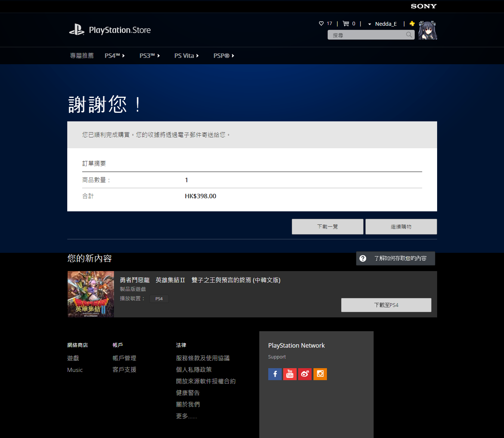Viewport: 504px width, 438px height.
Task: Click the 訂單摘要 heading
Action: click(x=94, y=164)
